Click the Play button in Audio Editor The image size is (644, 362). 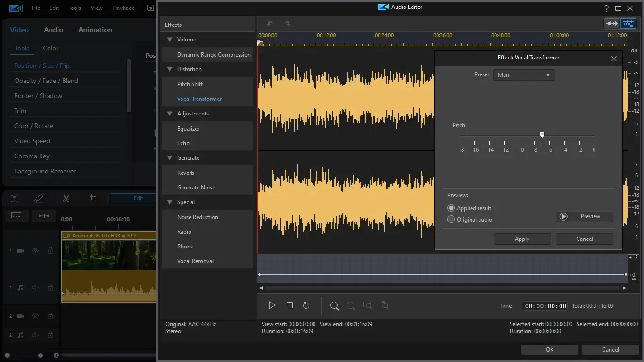pos(272,305)
